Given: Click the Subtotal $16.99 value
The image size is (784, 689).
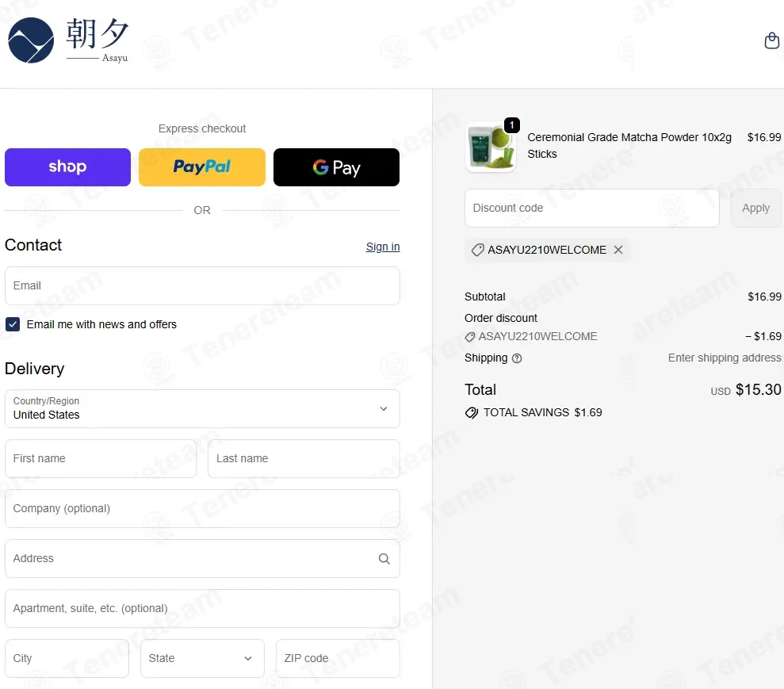Looking at the screenshot, I should pyautogui.click(x=764, y=297).
